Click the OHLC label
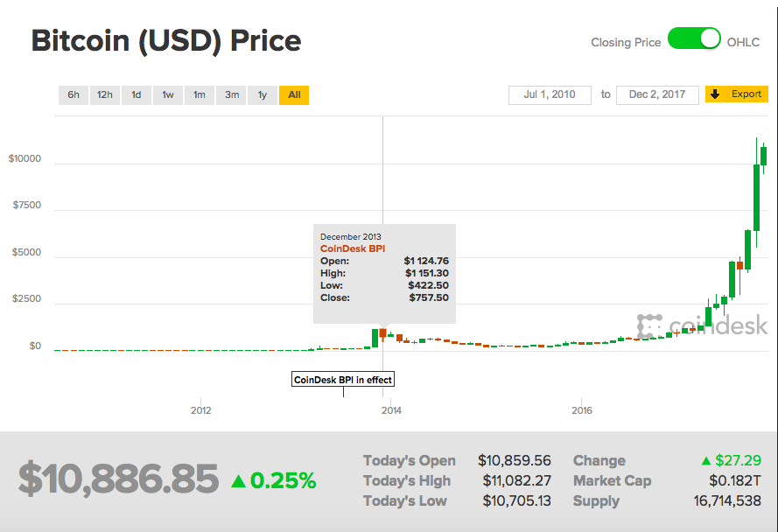 point(743,41)
